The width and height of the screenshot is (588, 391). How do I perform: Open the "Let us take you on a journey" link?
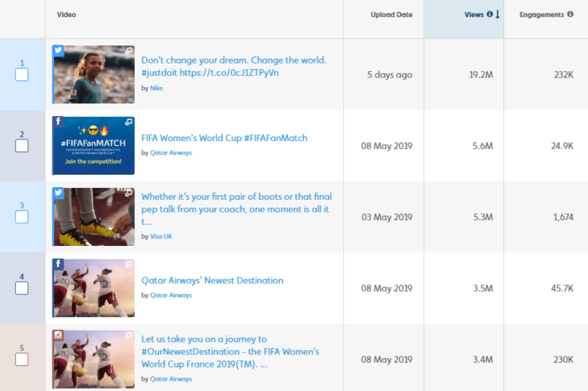(x=230, y=352)
